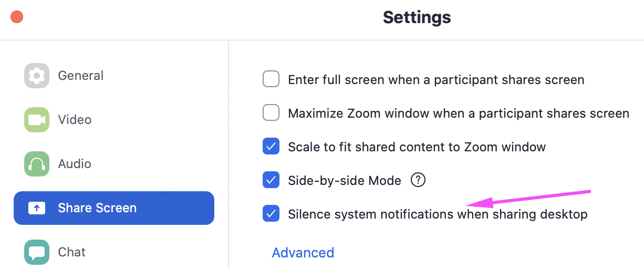The width and height of the screenshot is (644, 269).
Task: Toggle Silence system notifications checkbox
Action: click(x=271, y=214)
